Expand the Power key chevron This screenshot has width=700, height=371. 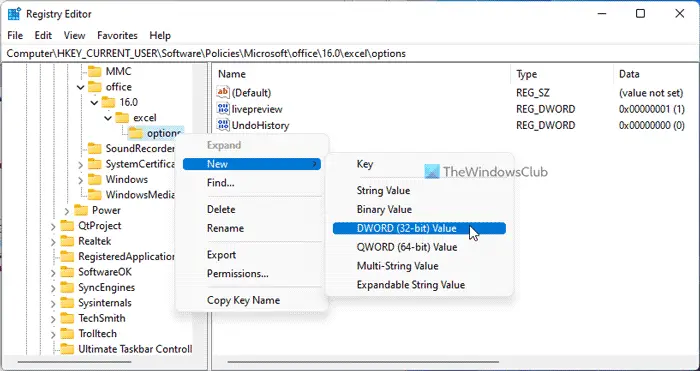point(67,211)
